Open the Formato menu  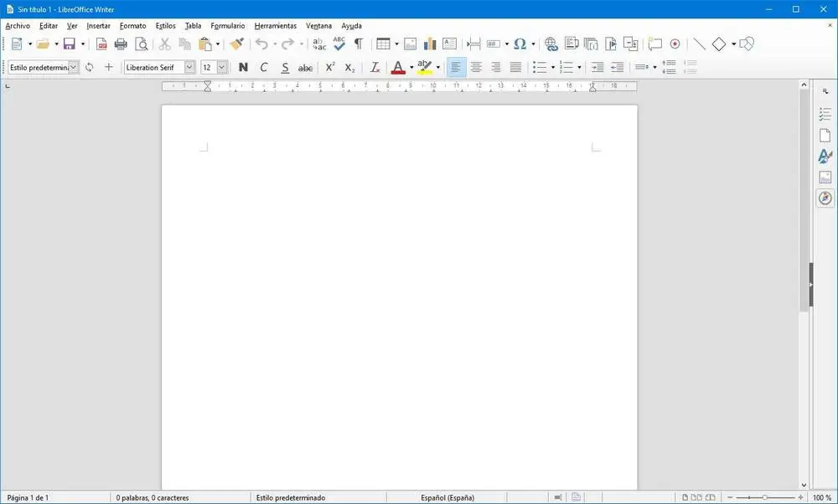(132, 26)
